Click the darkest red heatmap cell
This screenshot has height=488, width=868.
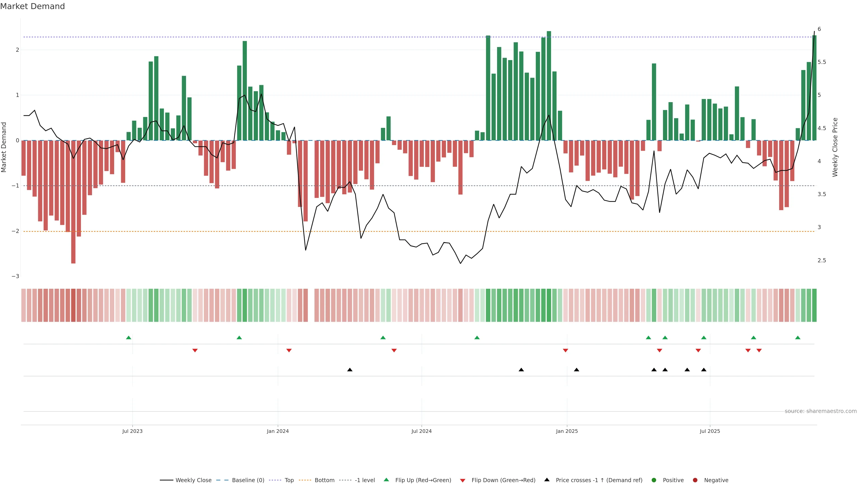tap(73, 305)
